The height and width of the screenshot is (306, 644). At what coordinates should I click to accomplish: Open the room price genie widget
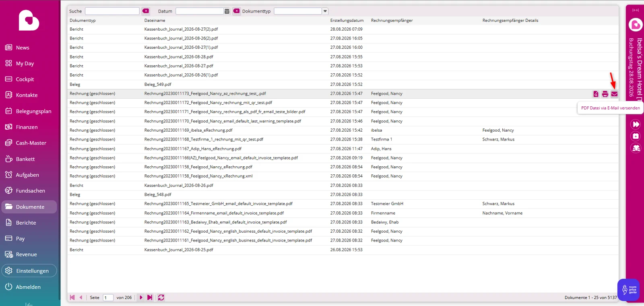click(x=628, y=289)
